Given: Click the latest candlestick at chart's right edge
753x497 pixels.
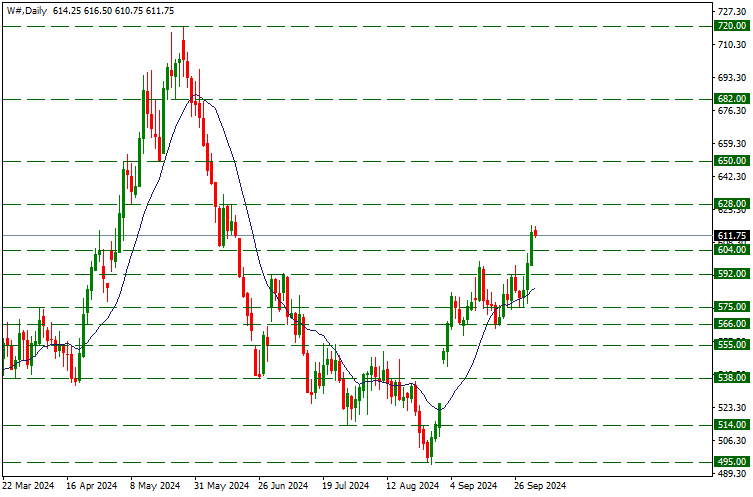Looking at the screenshot, I should [535, 232].
